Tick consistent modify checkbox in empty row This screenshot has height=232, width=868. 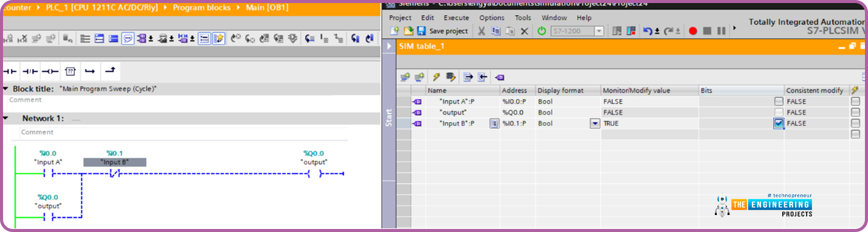click(855, 134)
